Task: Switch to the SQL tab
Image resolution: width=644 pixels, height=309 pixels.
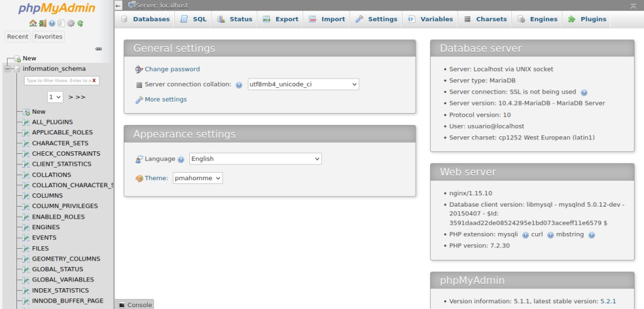Action: 194,19
